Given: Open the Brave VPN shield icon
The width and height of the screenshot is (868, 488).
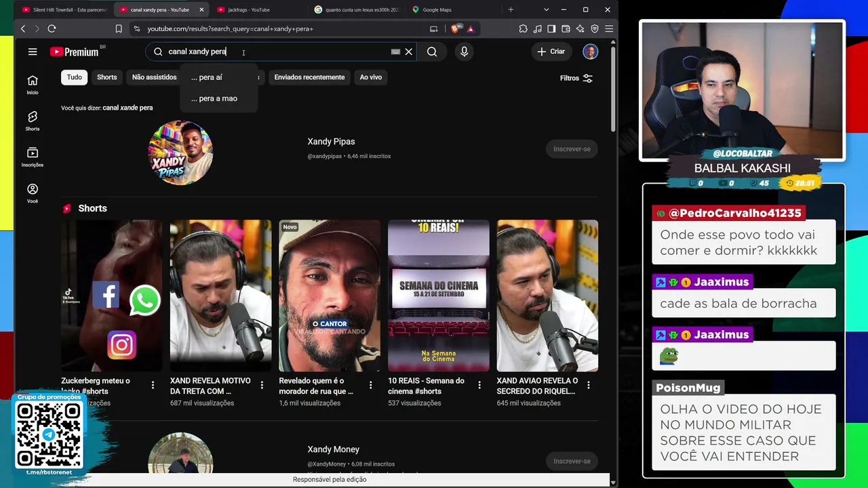Looking at the screenshot, I should 595,28.
